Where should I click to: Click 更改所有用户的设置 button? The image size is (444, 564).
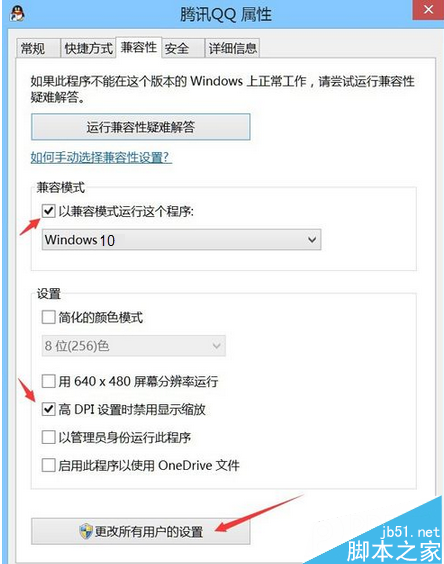(x=141, y=531)
